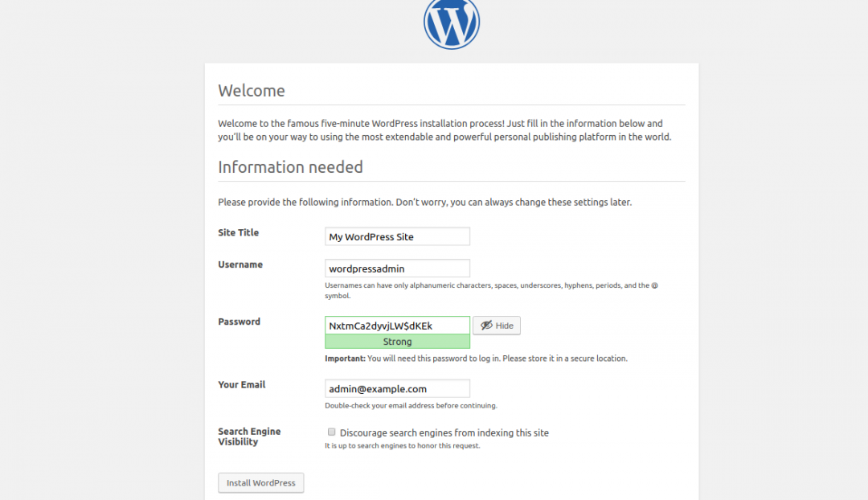Enable Discourage search engines checkbox
This screenshot has height=500, width=868.
[331, 432]
